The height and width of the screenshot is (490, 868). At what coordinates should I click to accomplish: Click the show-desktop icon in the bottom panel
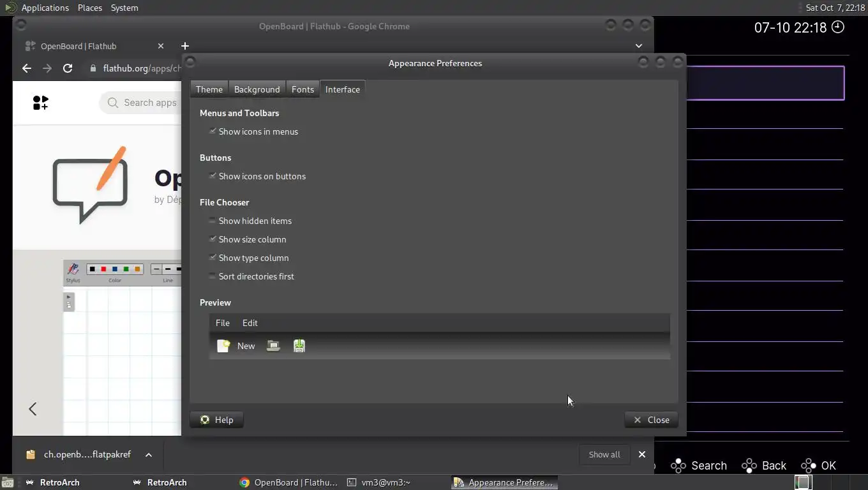[x=7, y=483]
